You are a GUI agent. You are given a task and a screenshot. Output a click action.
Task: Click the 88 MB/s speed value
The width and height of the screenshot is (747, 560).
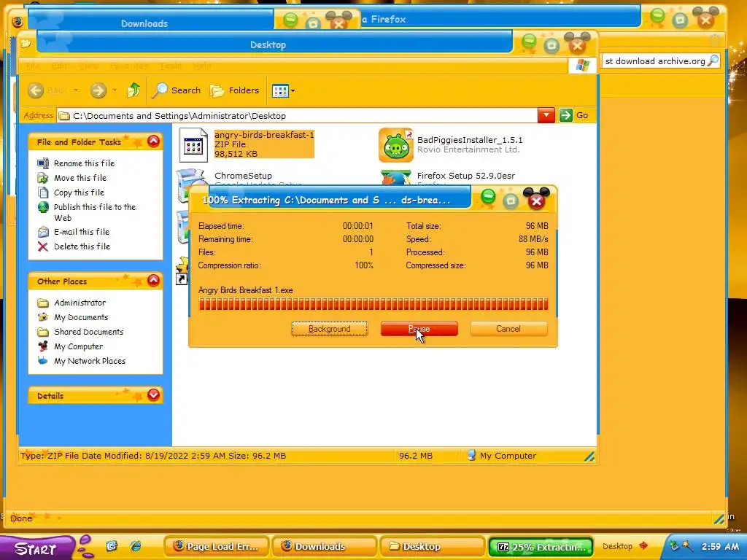(x=533, y=239)
